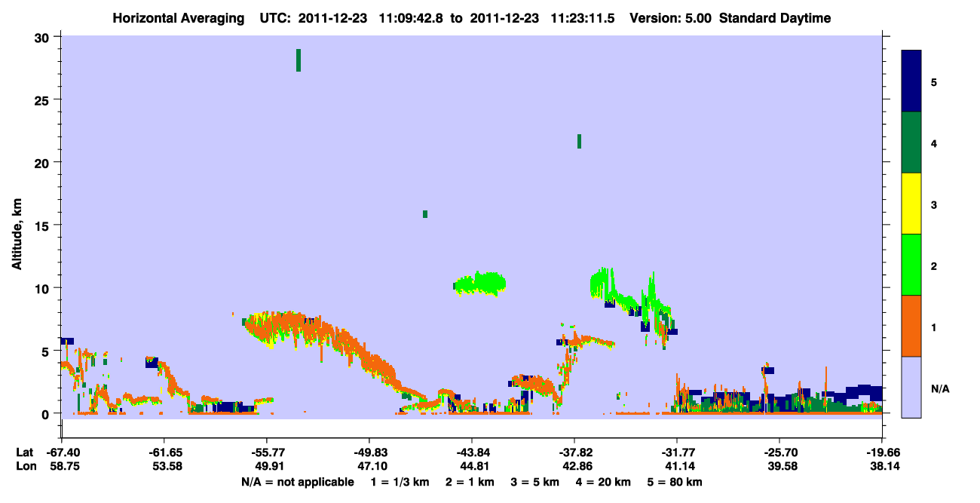The width and height of the screenshot is (980, 503).
Task: Click the '1 = 1/3 km' legend text
Action: (400, 482)
